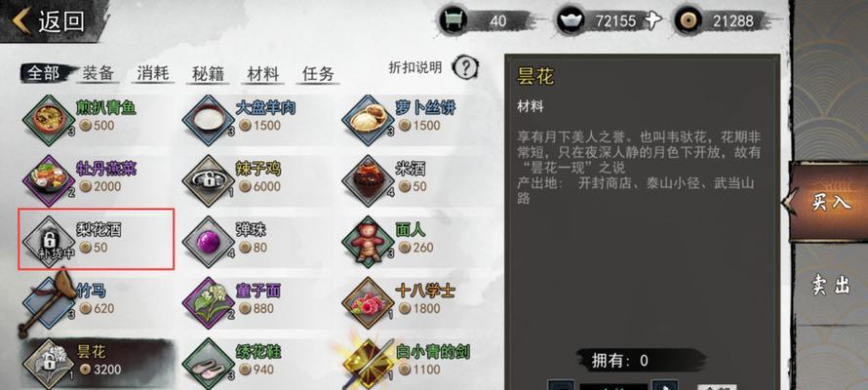Open the 材料 category tab
The width and height of the screenshot is (868, 390).
click(x=263, y=73)
